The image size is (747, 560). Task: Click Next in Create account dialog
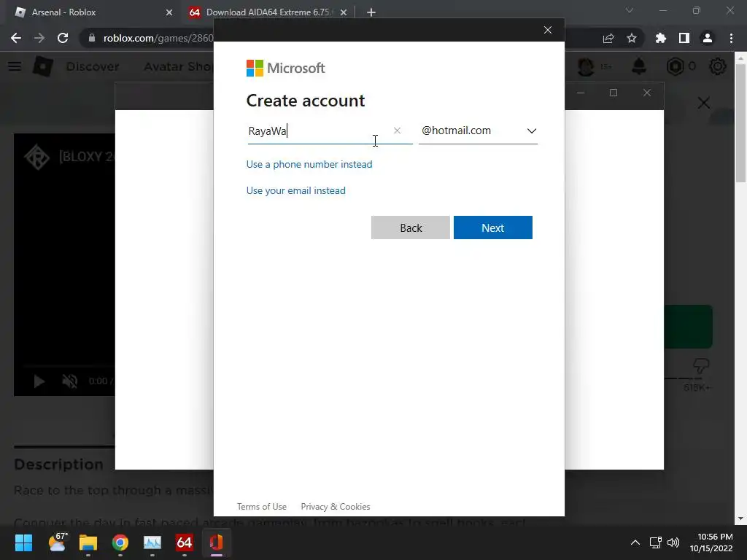(x=492, y=227)
